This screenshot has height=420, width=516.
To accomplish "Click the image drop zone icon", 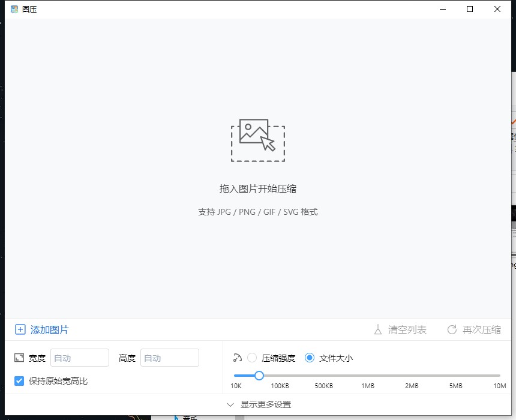I will pyautogui.click(x=257, y=140).
